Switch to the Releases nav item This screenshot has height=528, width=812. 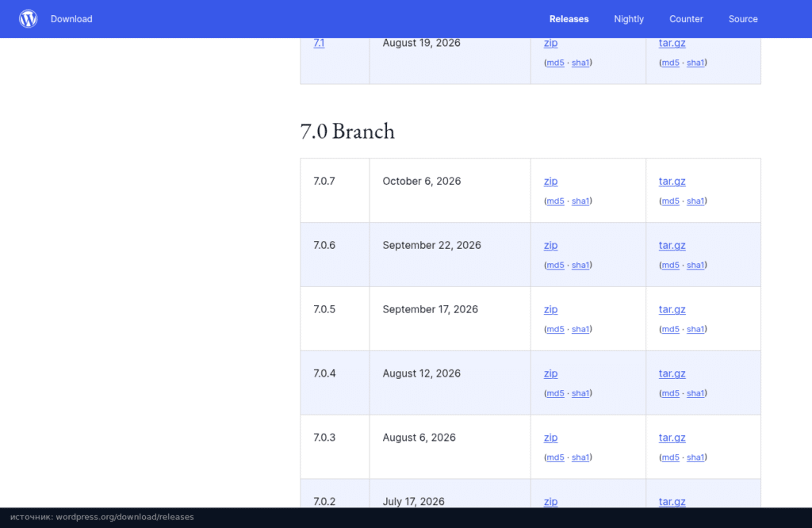click(x=569, y=19)
